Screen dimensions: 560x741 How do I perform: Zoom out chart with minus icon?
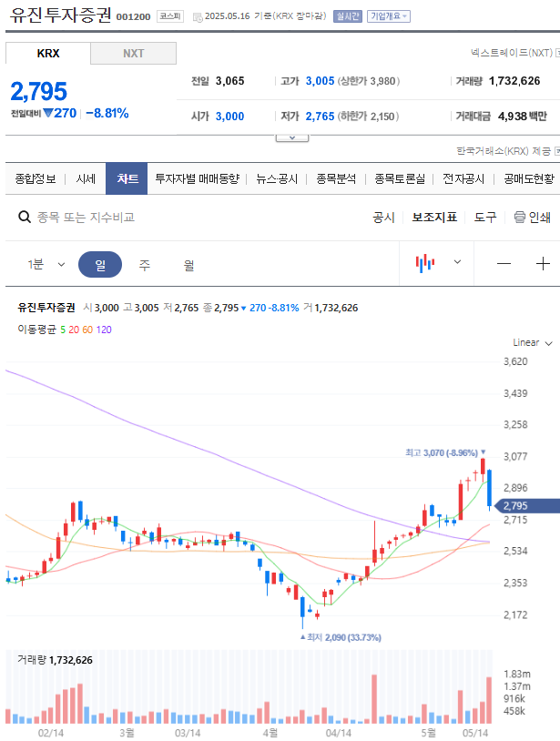click(x=504, y=263)
